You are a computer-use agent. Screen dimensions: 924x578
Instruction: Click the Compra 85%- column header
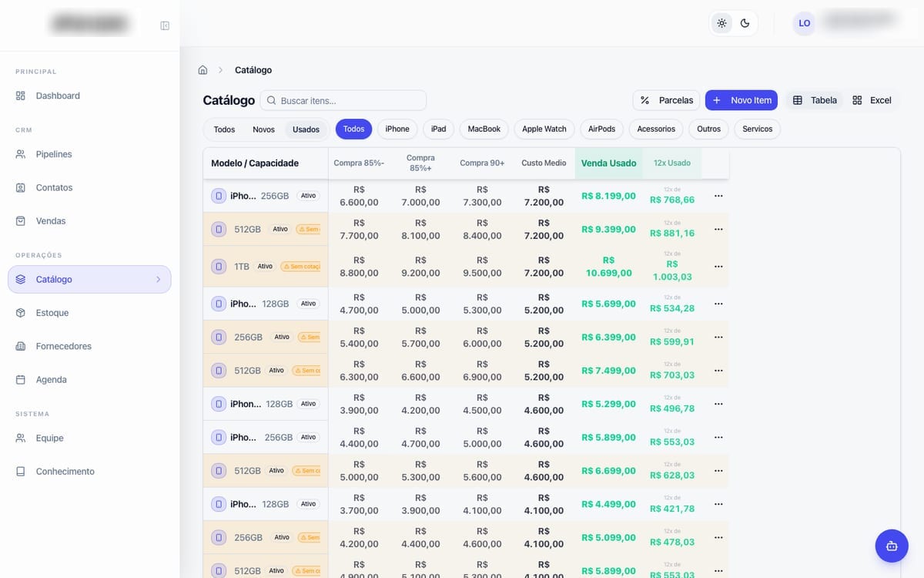click(359, 163)
